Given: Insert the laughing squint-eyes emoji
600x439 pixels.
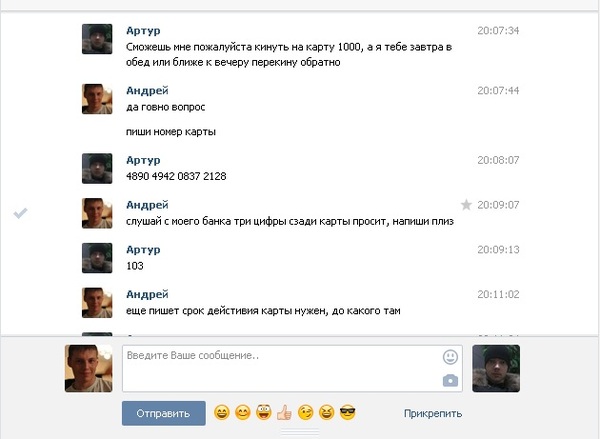Looking at the screenshot, I should tap(326, 413).
